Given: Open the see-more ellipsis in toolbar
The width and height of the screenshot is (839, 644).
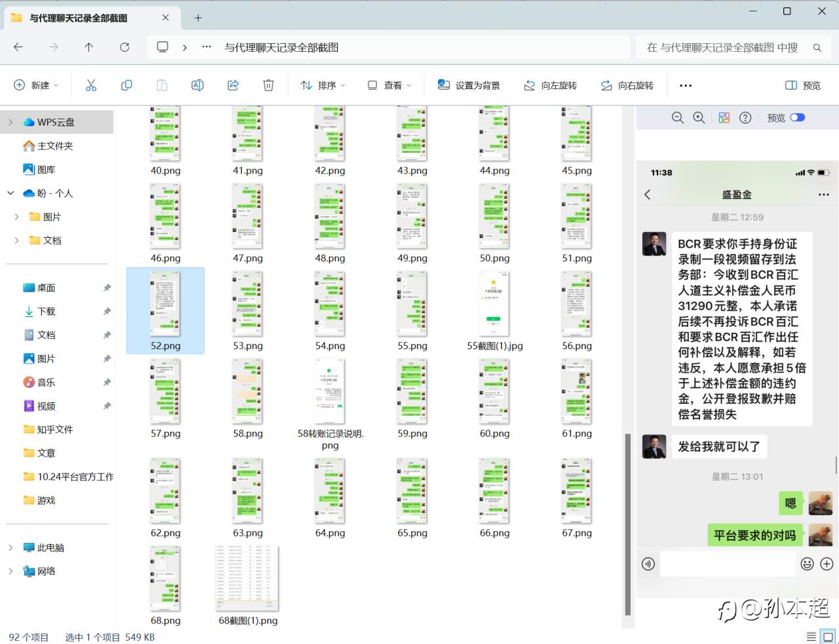Looking at the screenshot, I should pos(686,85).
